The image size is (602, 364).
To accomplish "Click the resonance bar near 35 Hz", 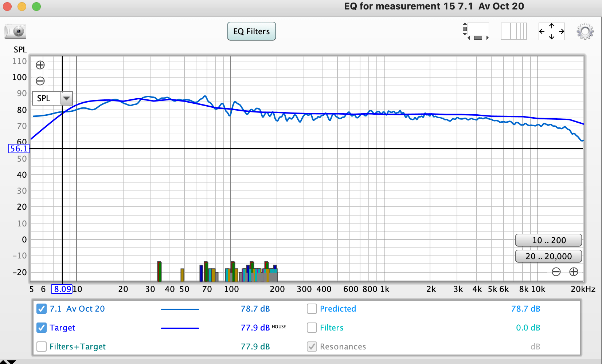I will (x=159, y=272).
